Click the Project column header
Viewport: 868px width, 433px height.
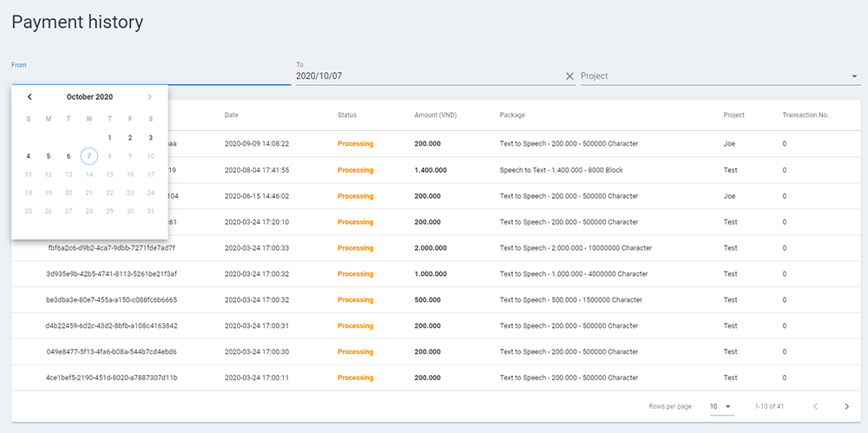pos(734,115)
